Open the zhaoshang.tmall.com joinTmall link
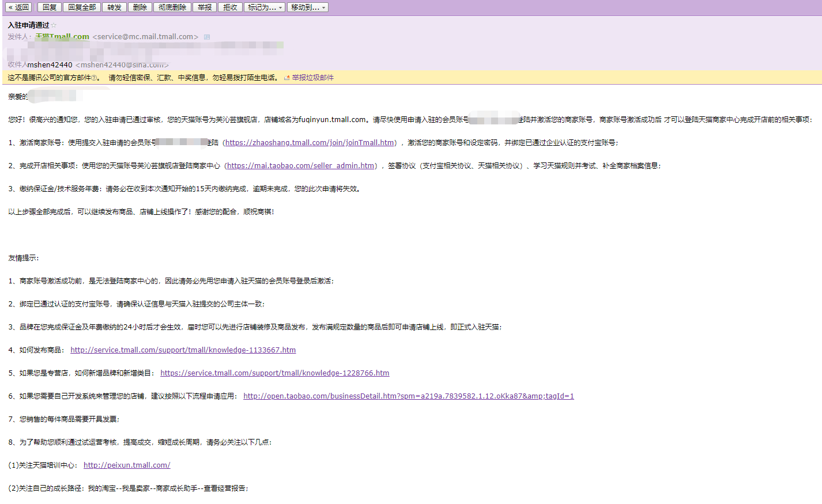 click(x=310, y=143)
